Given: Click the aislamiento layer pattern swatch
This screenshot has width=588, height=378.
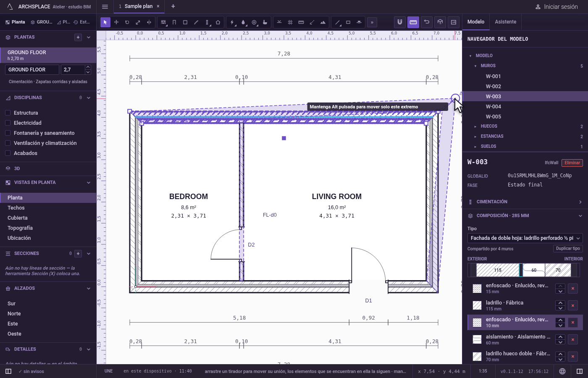Looking at the screenshot, I should click(x=477, y=339).
